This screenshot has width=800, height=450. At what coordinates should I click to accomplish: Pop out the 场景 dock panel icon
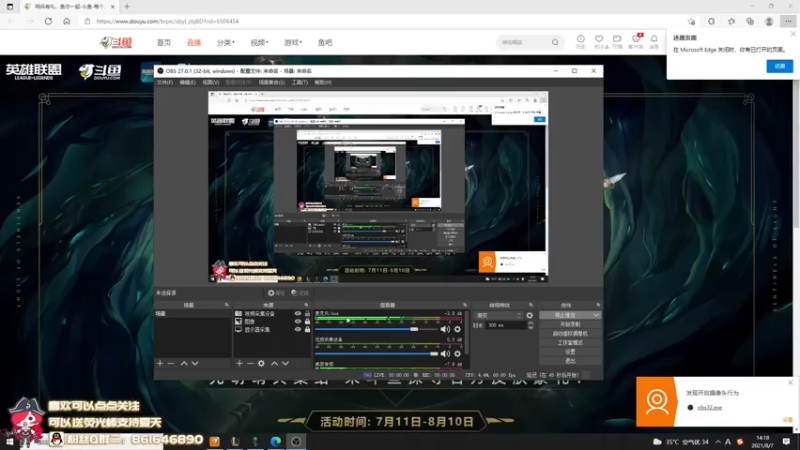coord(227,305)
